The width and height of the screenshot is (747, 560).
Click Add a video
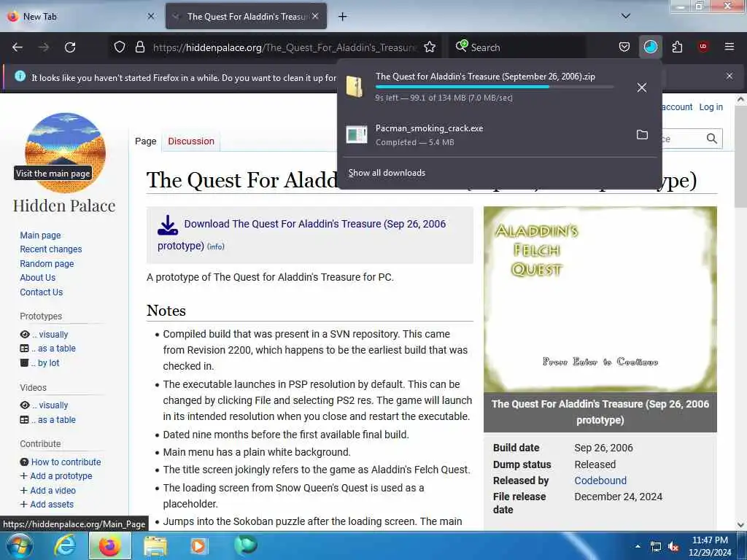coord(53,491)
